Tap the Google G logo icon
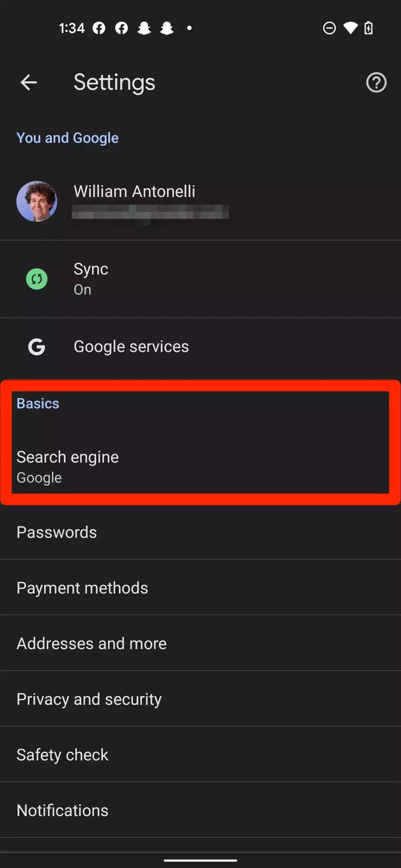This screenshot has height=868, width=401. tap(37, 347)
